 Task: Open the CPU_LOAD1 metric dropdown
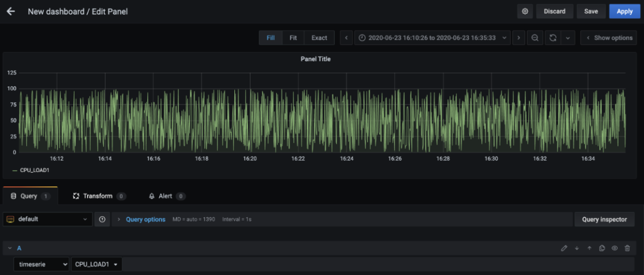coord(95,264)
